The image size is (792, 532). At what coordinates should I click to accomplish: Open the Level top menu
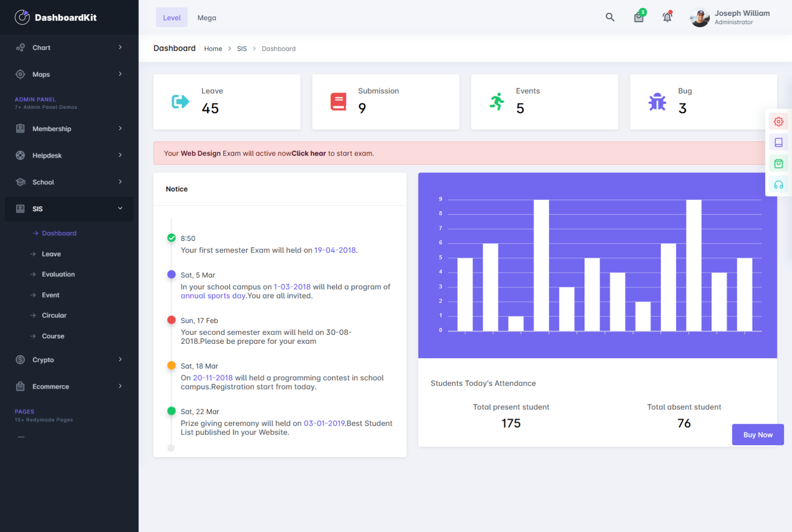click(172, 18)
